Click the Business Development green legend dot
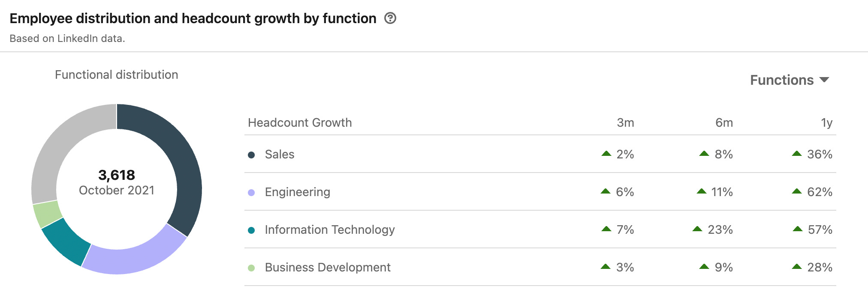The height and width of the screenshot is (298, 868). (x=251, y=268)
